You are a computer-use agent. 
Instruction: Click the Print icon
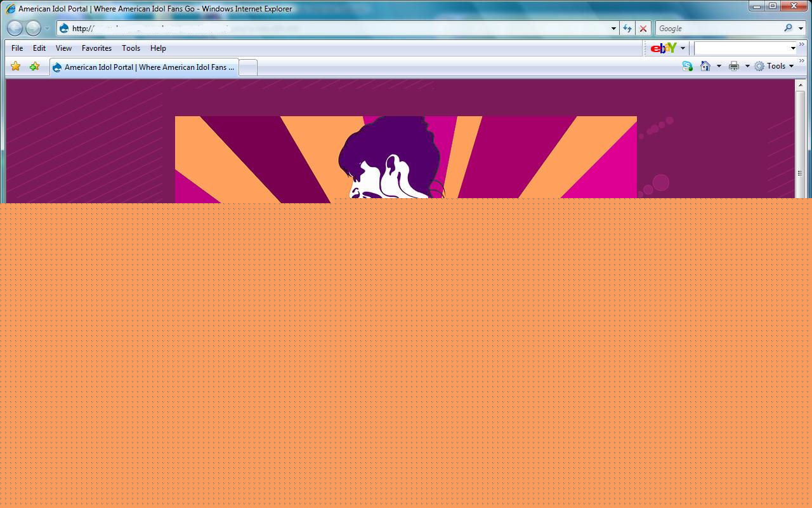click(x=734, y=66)
